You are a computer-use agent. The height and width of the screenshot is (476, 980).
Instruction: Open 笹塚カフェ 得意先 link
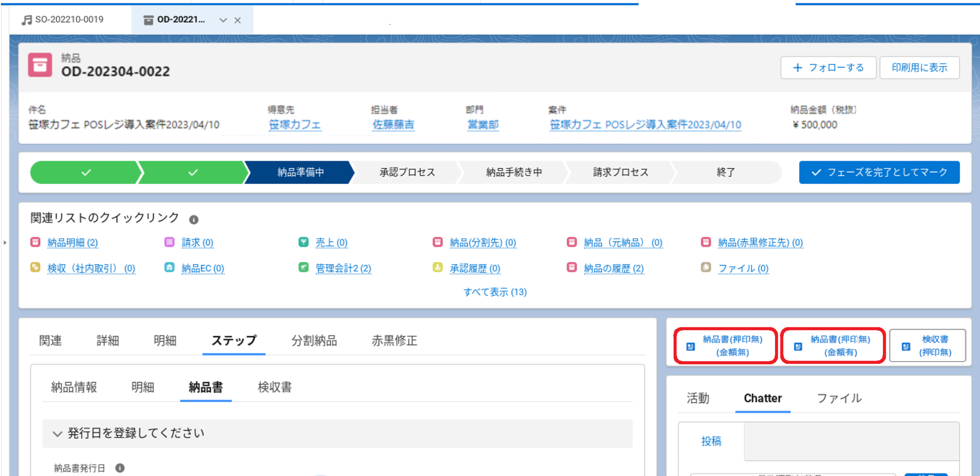click(x=295, y=125)
